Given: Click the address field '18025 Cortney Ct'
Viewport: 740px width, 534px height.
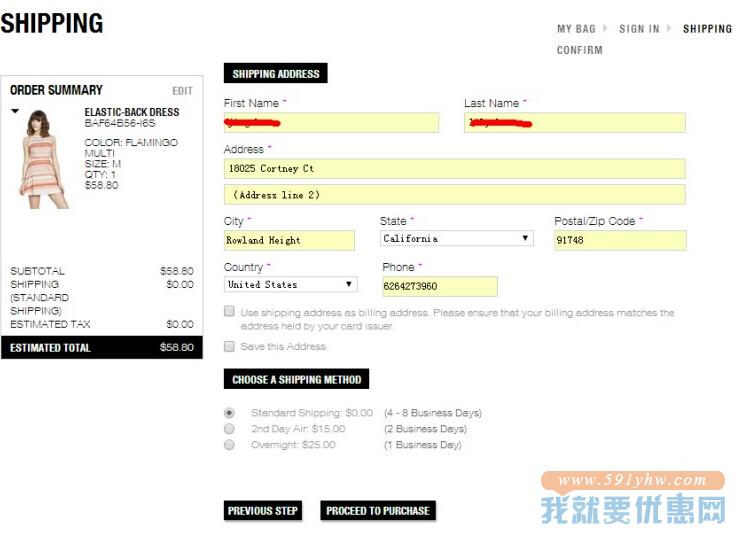Looking at the screenshot, I should click(x=454, y=168).
